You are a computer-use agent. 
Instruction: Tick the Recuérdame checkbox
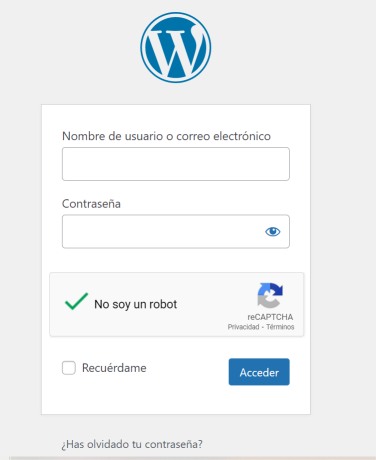tap(69, 368)
